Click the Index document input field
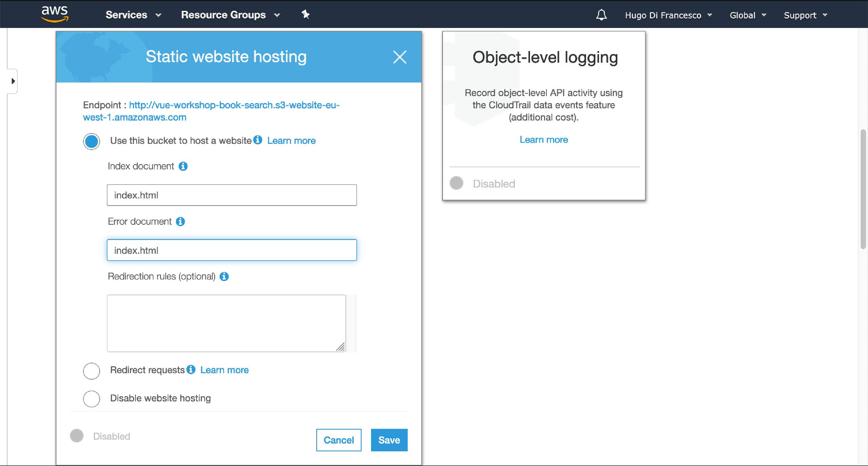 click(x=232, y=195)
